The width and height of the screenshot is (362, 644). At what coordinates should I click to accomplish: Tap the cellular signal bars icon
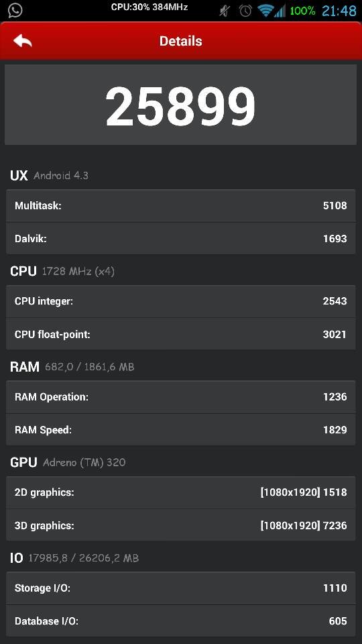point(280,11)
